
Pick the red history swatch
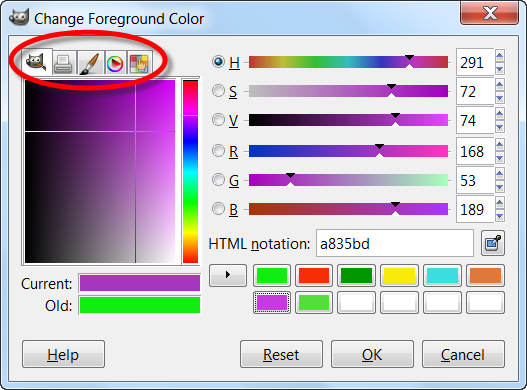(314, 275)
